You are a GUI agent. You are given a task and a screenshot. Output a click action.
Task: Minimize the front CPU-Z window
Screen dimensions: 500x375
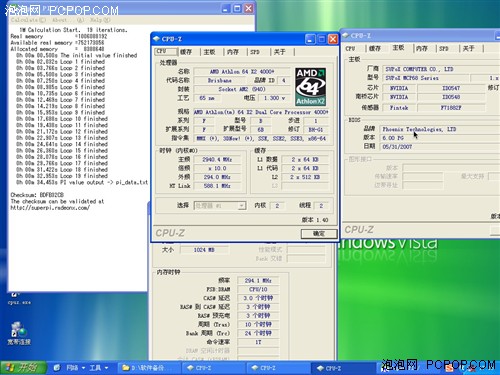[x=310, y=39]
